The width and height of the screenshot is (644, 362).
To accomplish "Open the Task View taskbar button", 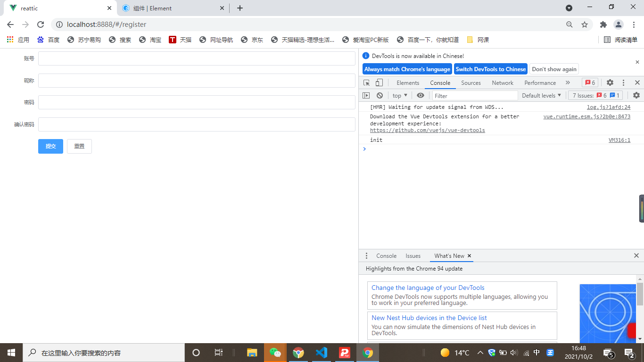I will 219,353.
